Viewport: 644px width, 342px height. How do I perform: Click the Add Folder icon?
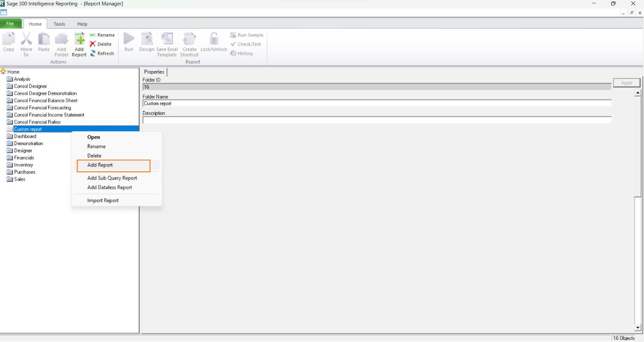click(x=61, y=39)
